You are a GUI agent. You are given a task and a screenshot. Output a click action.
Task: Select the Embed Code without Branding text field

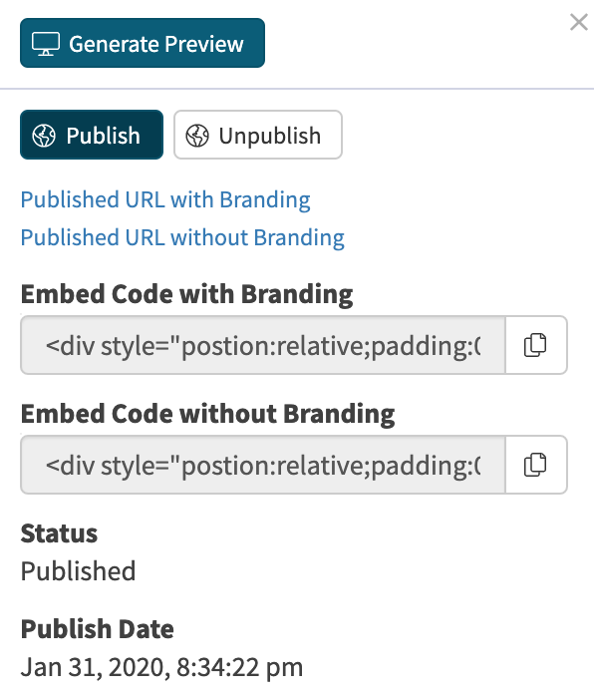point(263,465)
